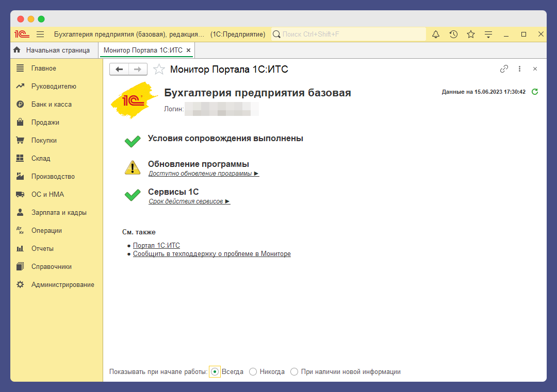Expand Срок действия сервисов details
This screenshot has width=557, height=392.
click(x=189, y=201)
